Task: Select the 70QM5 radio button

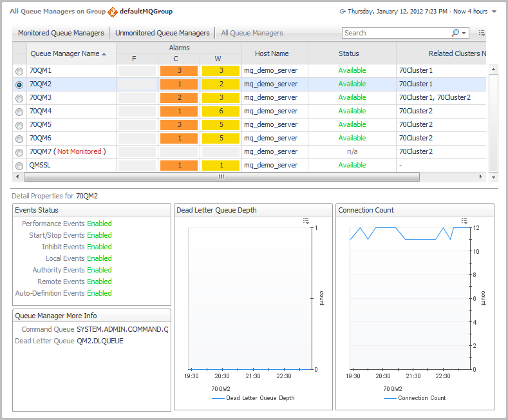Action: click(19, 125)
